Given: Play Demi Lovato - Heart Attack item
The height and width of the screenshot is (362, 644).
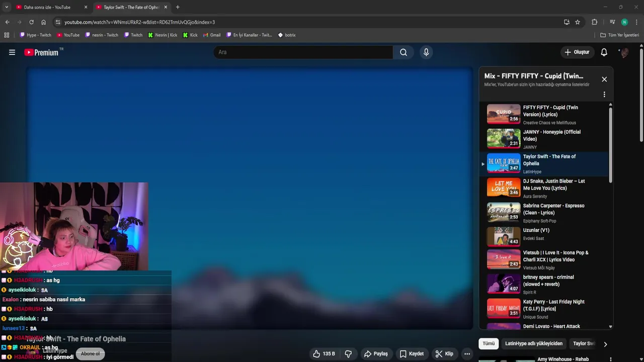Looking at the screenshot, I should point(545,326).
